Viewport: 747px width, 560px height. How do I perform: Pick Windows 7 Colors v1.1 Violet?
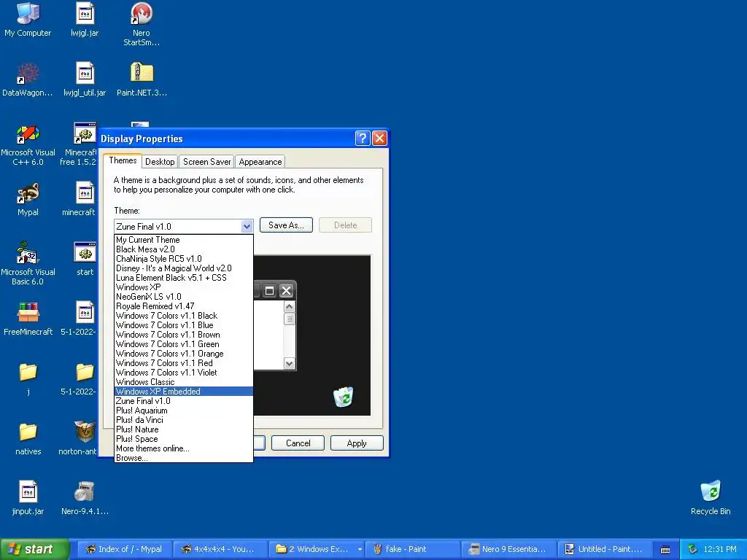click(184, 373)
